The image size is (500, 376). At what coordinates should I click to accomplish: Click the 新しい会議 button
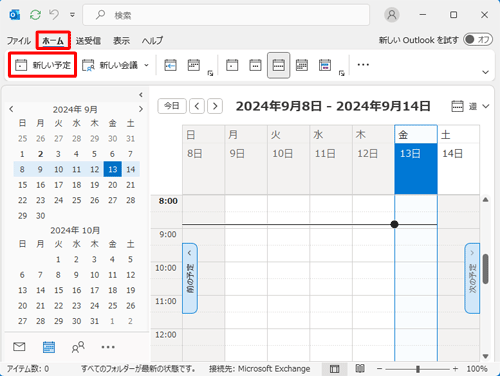point(110,65)
